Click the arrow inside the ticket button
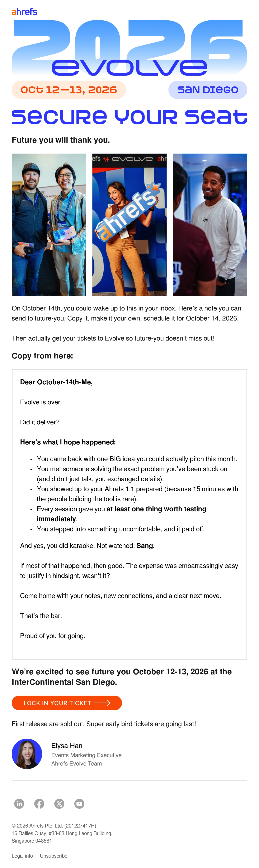The height and width of the screenshot is (868, 259). pos(102,703)
